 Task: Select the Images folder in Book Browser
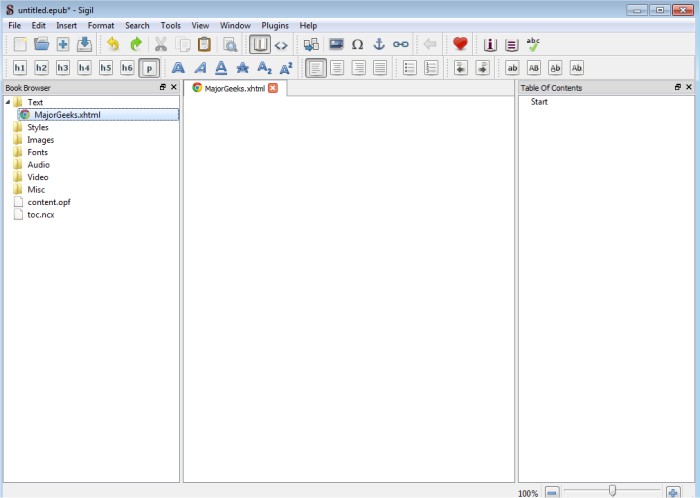click(x=40, y=140)
